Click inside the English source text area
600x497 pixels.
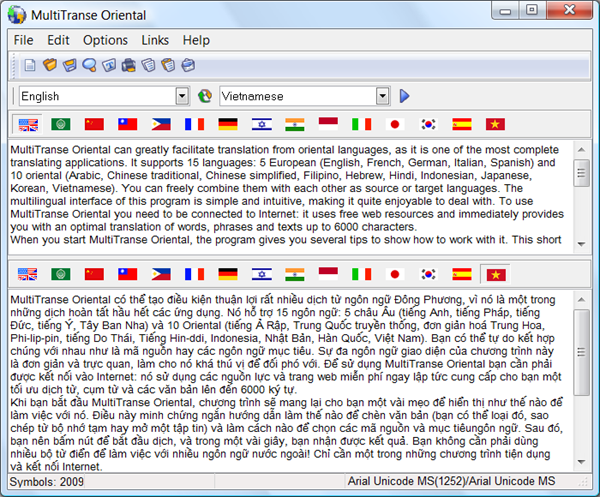[291, 196]
